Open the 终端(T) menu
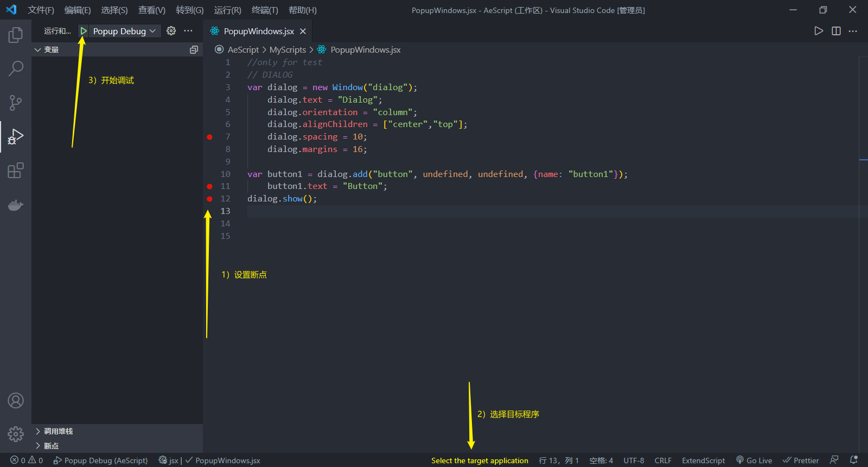This screenshot has height=467, width=868. tap(265, 10)
